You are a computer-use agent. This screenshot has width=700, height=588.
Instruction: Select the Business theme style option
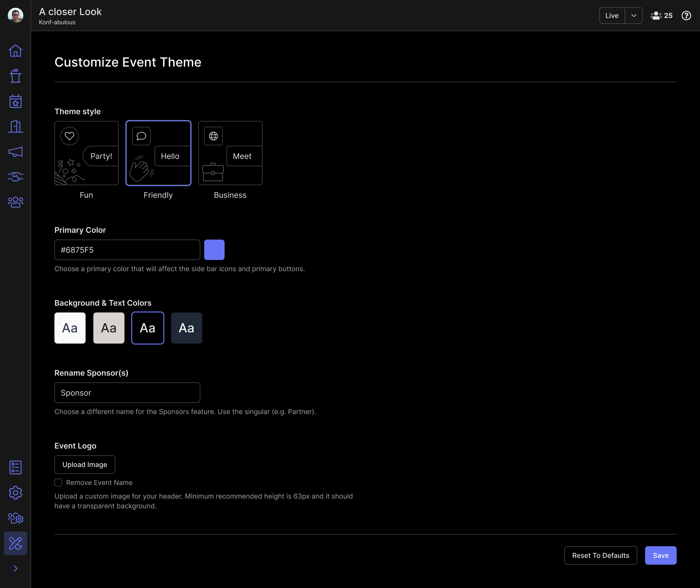click(x=230, y=153)
